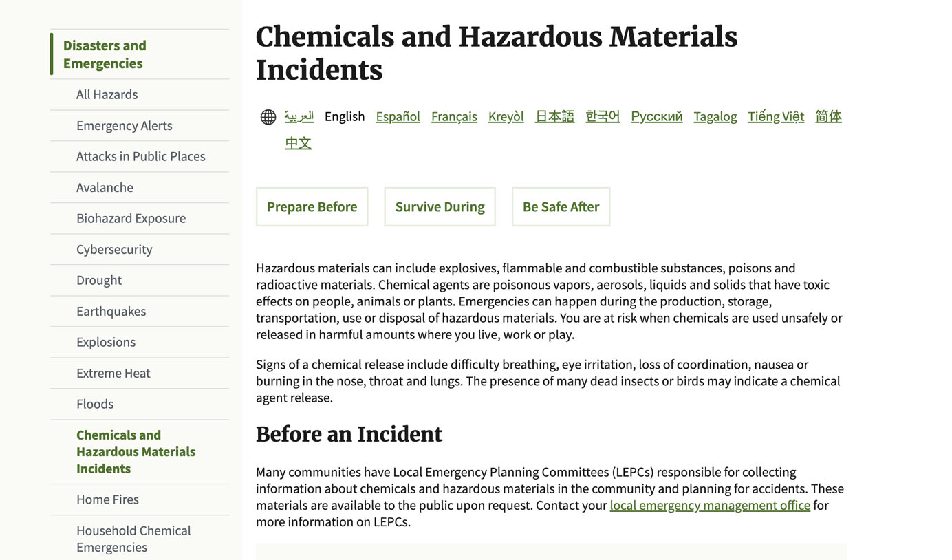This screenshot has width=952, height=560.
Task: Follow the local emergency management office link
Action: (x=710, y=505)
